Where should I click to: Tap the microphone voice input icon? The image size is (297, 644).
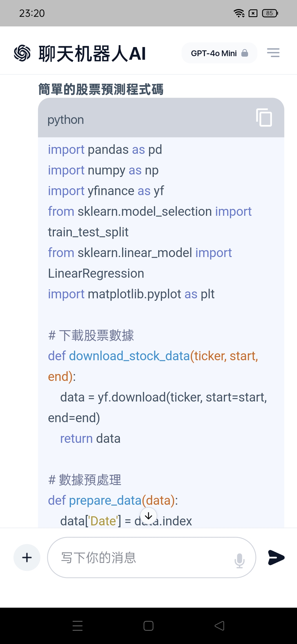(240, 560)
